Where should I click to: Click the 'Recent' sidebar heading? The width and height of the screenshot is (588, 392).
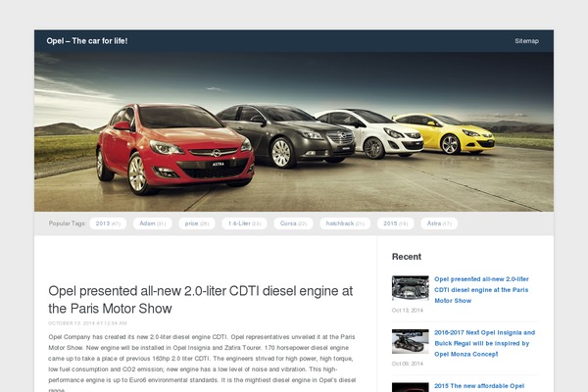[407, 257]
